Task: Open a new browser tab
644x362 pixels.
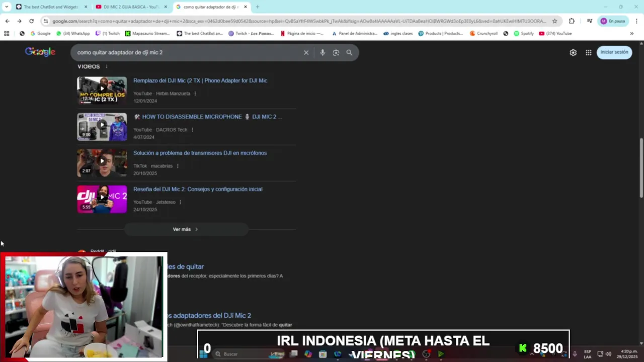Action: (258, 7)
